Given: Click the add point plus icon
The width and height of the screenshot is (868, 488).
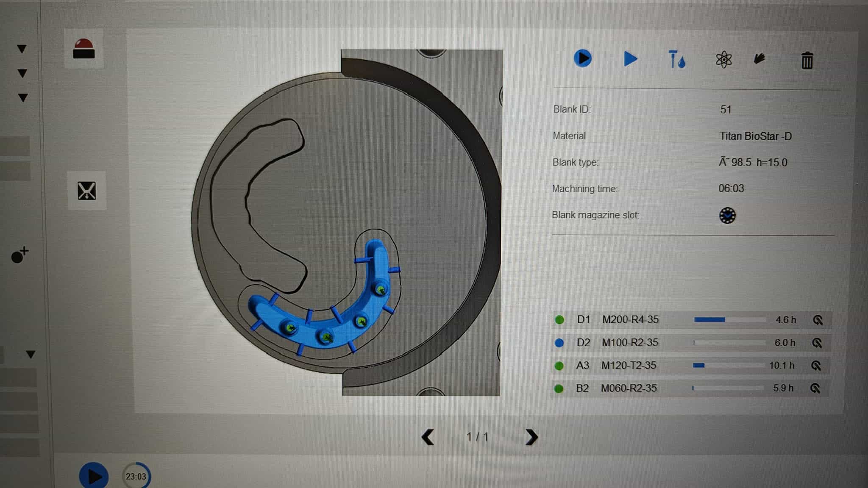Looking at the screenshot, I should [x=19, y=255].
